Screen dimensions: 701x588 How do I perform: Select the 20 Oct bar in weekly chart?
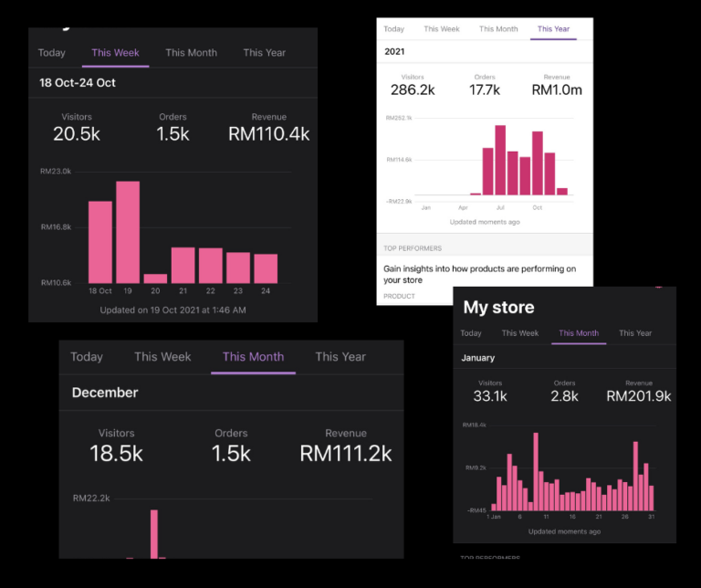155,278
